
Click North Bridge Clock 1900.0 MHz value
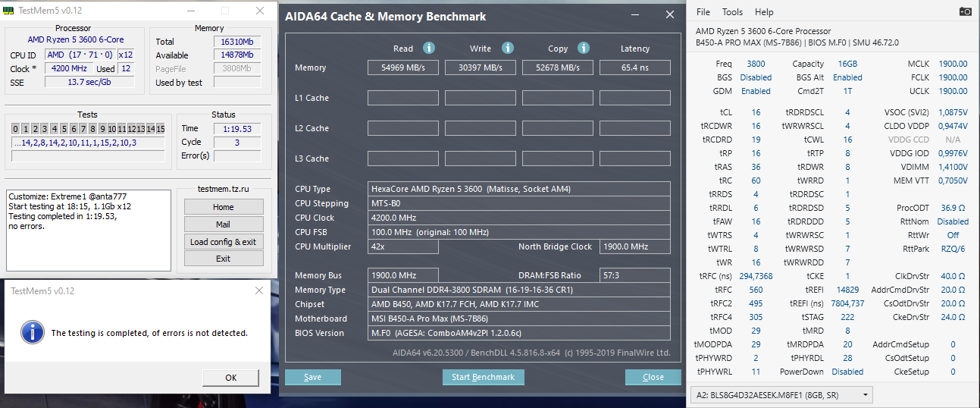[635, 246]
